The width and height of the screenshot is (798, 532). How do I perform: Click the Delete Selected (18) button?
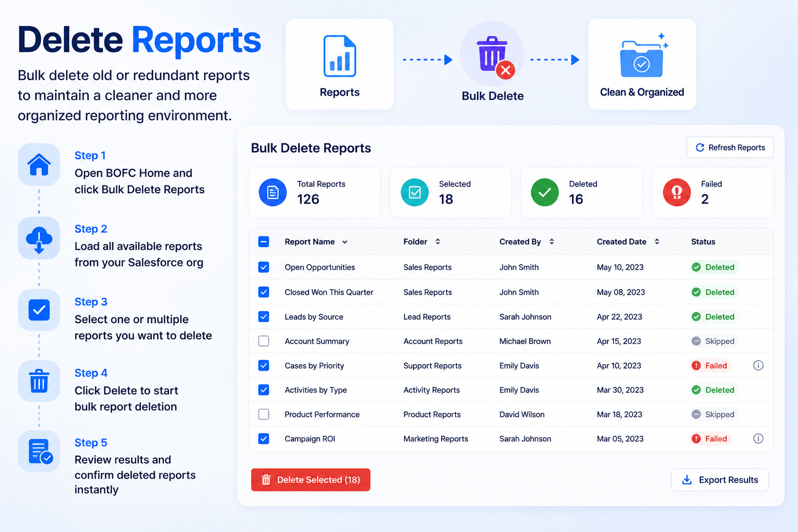click(x=311, y=480)
